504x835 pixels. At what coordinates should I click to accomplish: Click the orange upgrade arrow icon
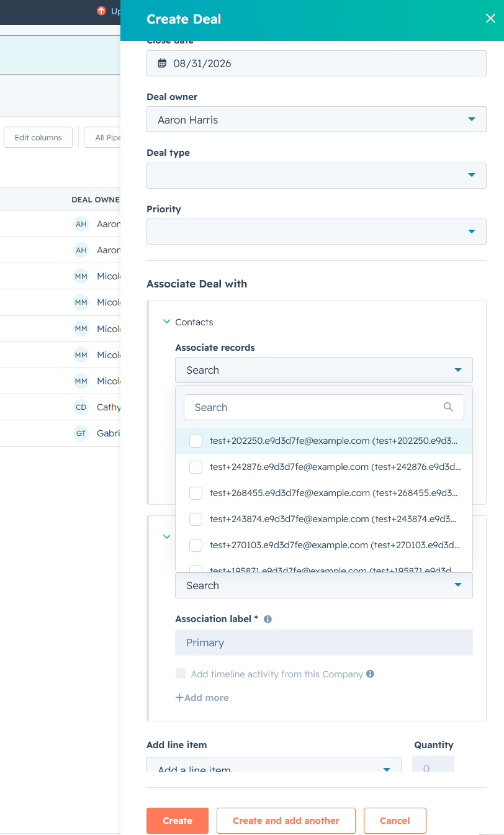coord(102,11)
